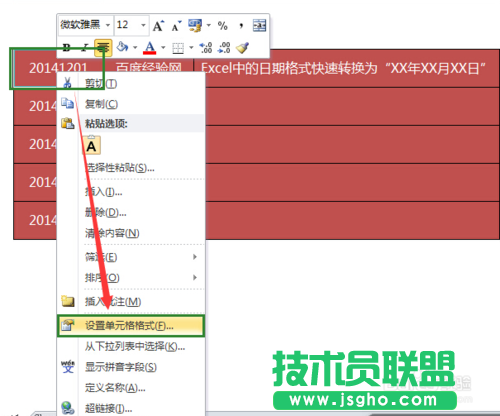Toggle italic formatting in mini toolbar
The image size is (500, 416).
[x=85, y=48]
